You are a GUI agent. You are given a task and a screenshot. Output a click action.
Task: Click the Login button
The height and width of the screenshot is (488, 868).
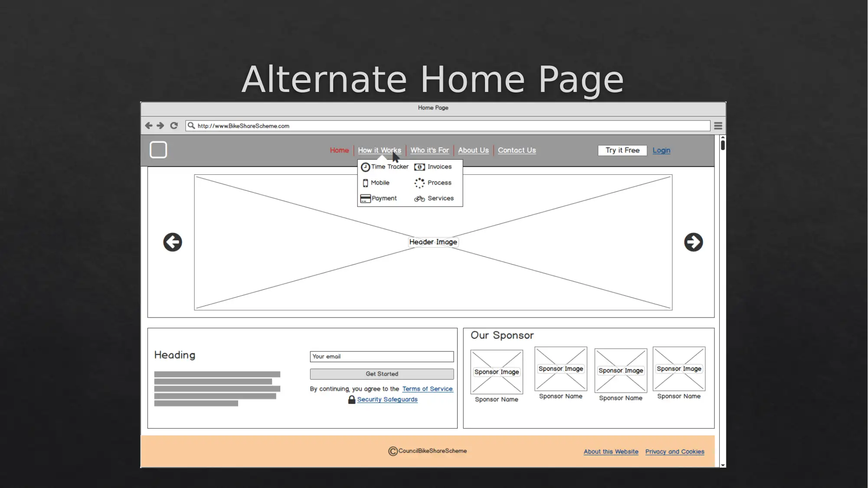pos(661,150)
